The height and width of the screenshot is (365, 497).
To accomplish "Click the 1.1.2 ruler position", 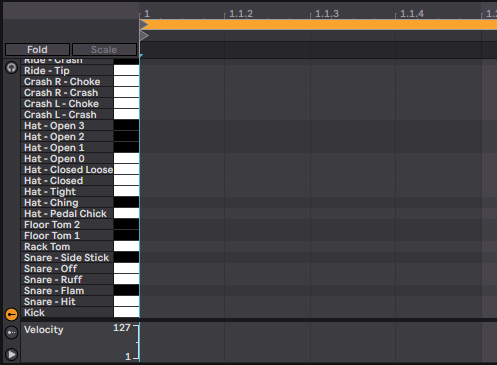I will 241,14.
